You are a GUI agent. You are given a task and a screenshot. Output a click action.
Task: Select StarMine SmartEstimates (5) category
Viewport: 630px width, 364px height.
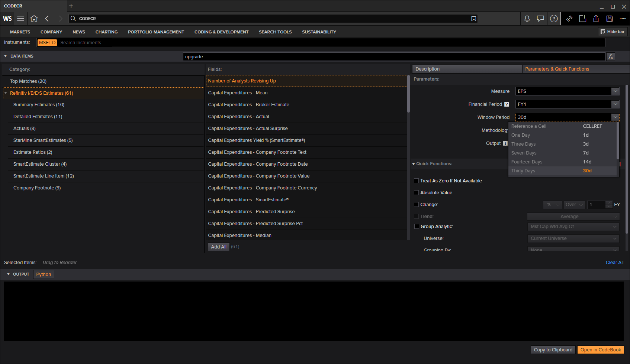click(x=106, y=140)
